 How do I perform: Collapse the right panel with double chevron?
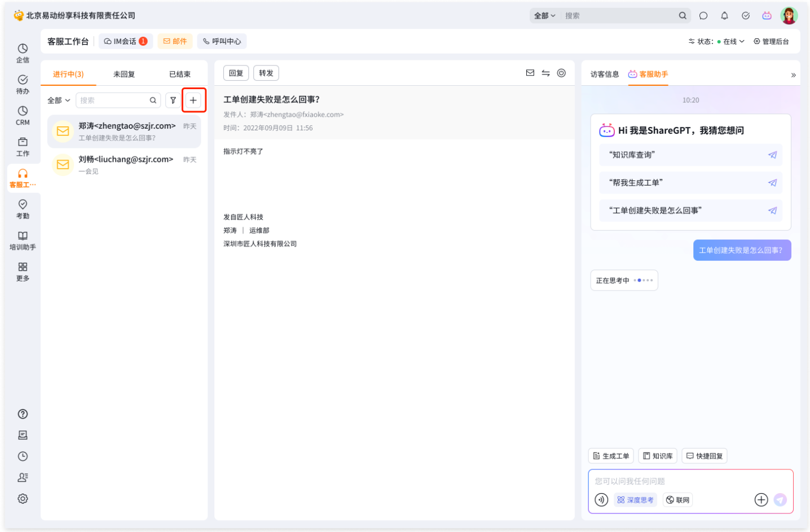tap(793, 74)
